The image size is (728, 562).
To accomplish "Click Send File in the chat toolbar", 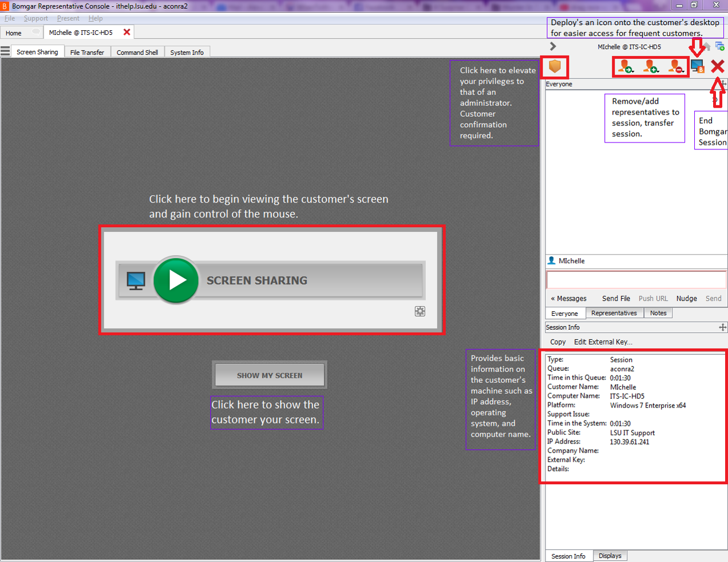I will coord(616,299).
